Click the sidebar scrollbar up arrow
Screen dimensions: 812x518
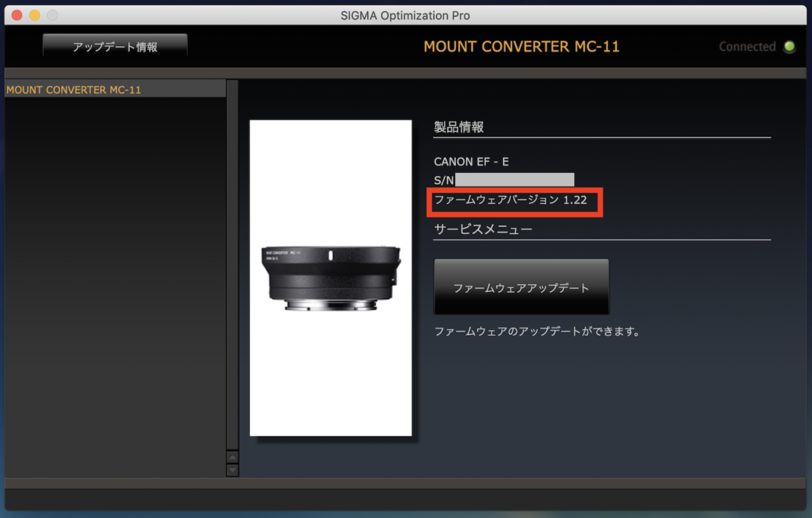(x=232, y=458)
